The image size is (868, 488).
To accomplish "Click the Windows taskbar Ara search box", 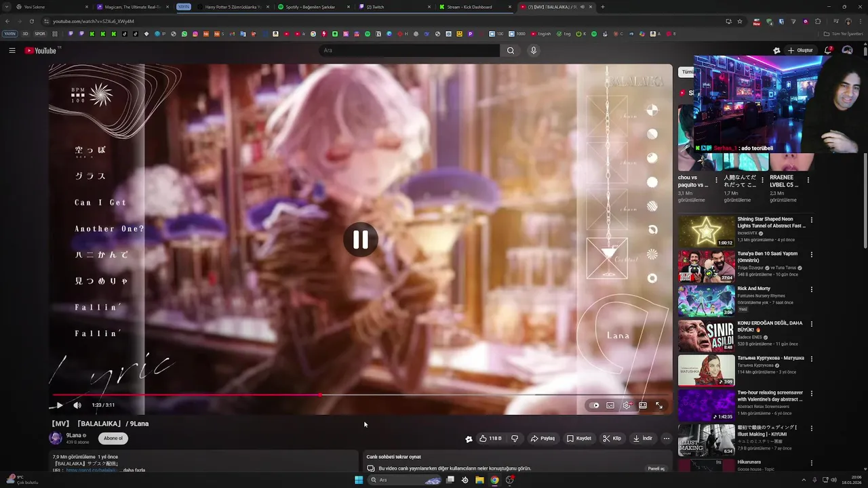I will click(405, 480).
